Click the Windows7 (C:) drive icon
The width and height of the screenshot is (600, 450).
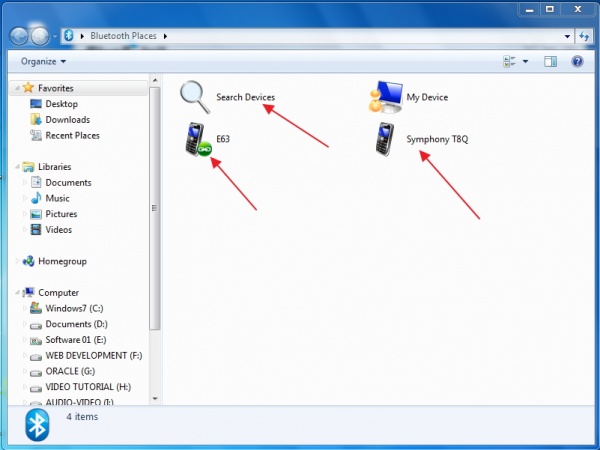pos(36,308)
